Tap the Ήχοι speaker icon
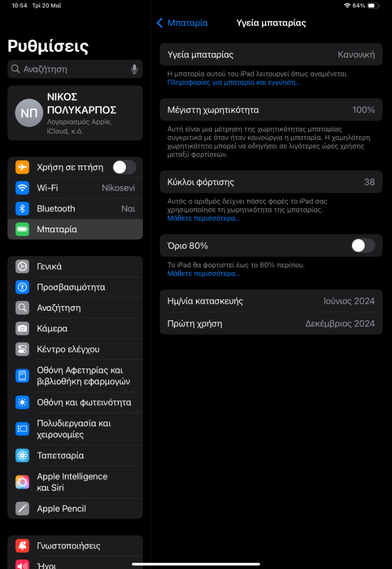 (22, 565)
